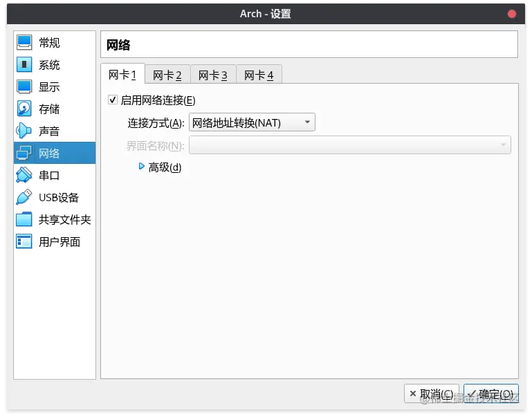532x417 pixels.
Task: Open the 显示 settings category
Action: pyautogui.click(x=55, y=86)
